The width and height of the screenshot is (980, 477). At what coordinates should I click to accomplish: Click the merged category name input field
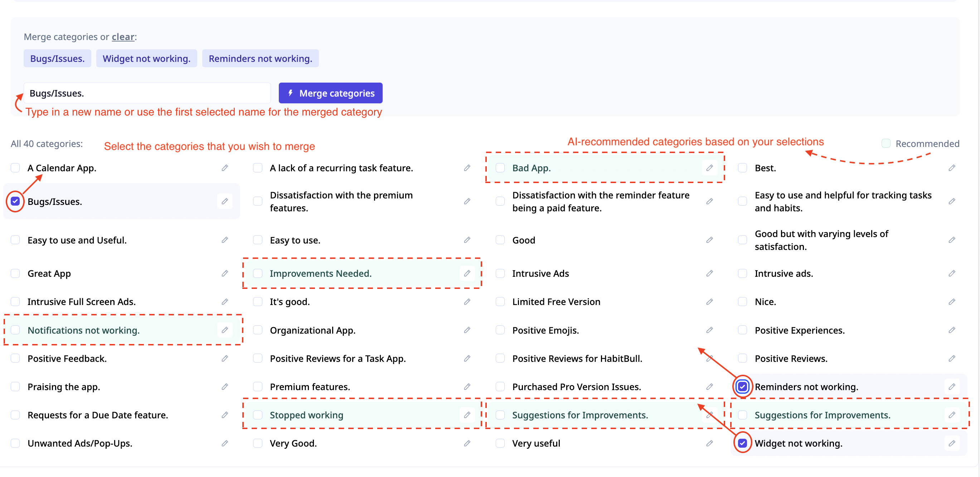pyautogui.click(x=147, y=93)
